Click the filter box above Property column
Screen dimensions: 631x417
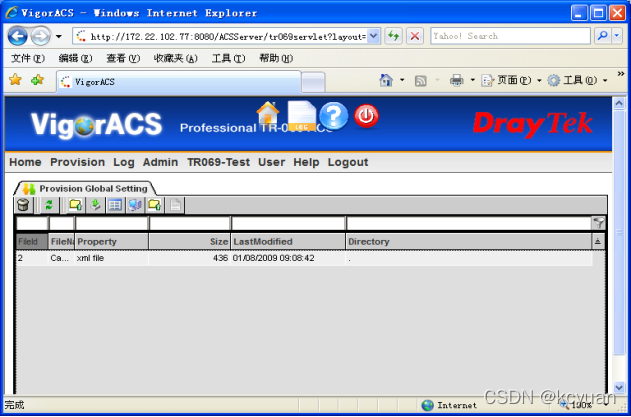(112, 223)
